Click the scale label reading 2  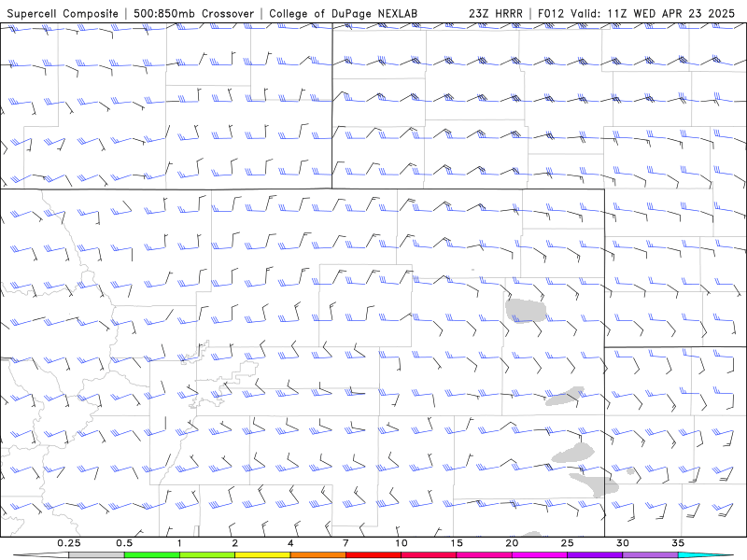pos(235,543)
